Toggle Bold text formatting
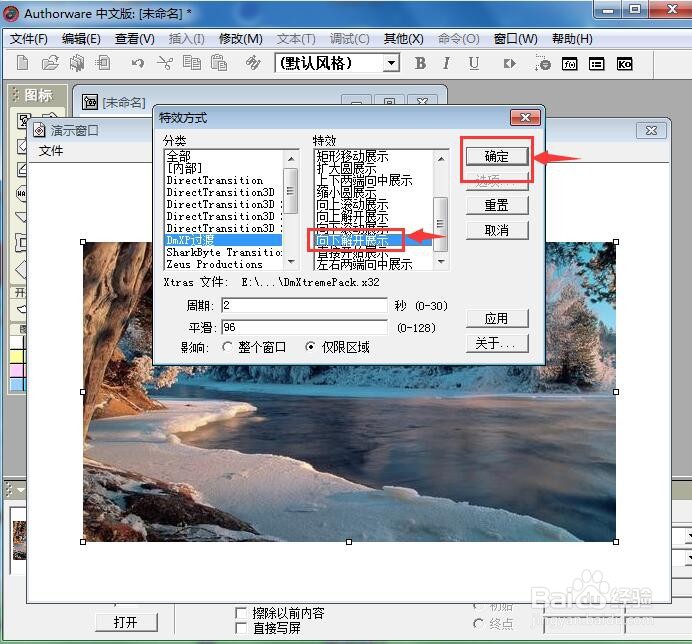The width and height of the screenshot is (692, 644). [421, 64]
